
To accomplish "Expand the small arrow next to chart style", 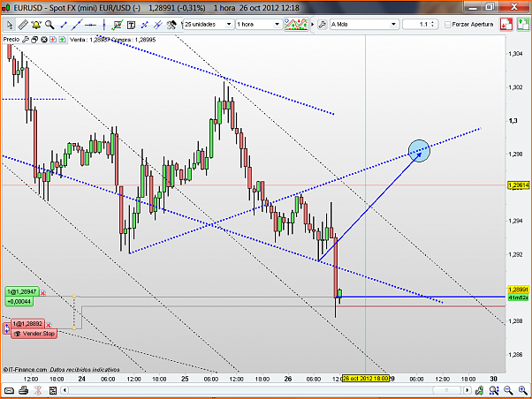I will click(313, 25).
